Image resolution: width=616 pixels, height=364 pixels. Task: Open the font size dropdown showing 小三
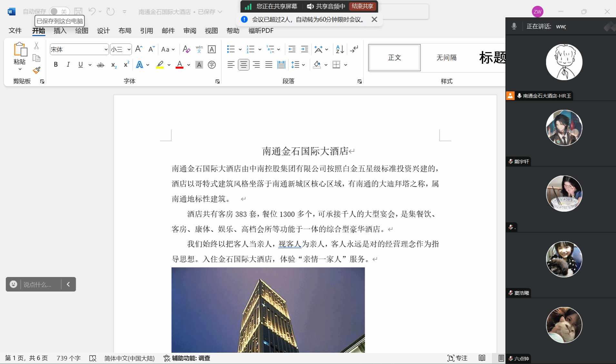(129, 50)
